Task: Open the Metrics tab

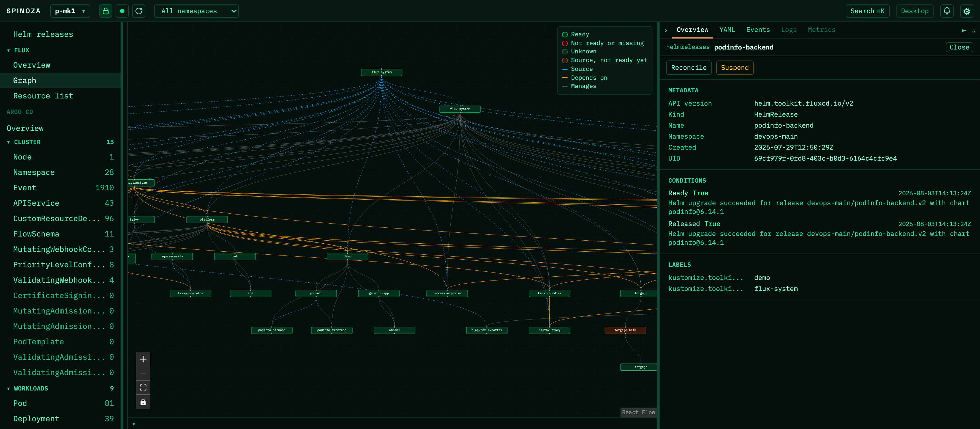Action: tap(822, 30)
